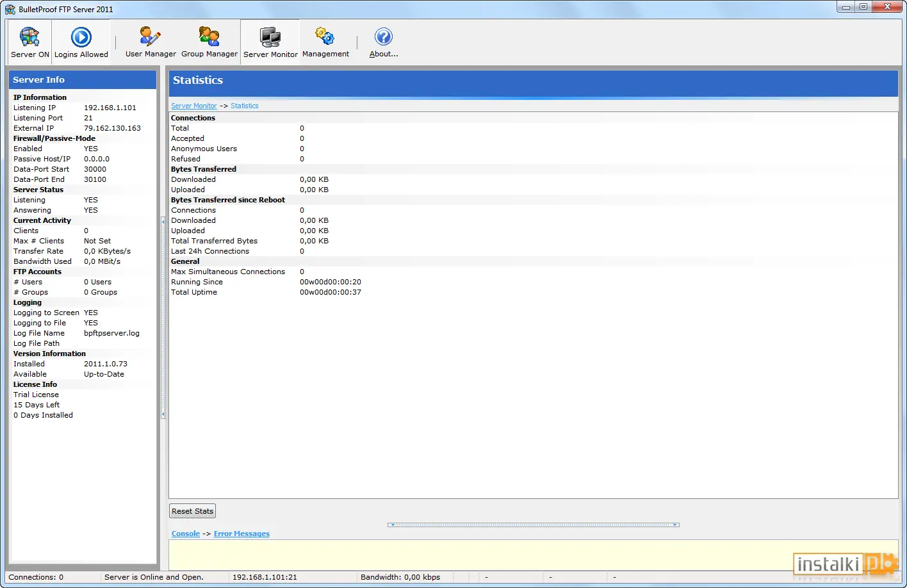Image resolution: width=907 pixels, height=588 pixels.
Task: Open the Error Messages link
Action: coord(241,534)
